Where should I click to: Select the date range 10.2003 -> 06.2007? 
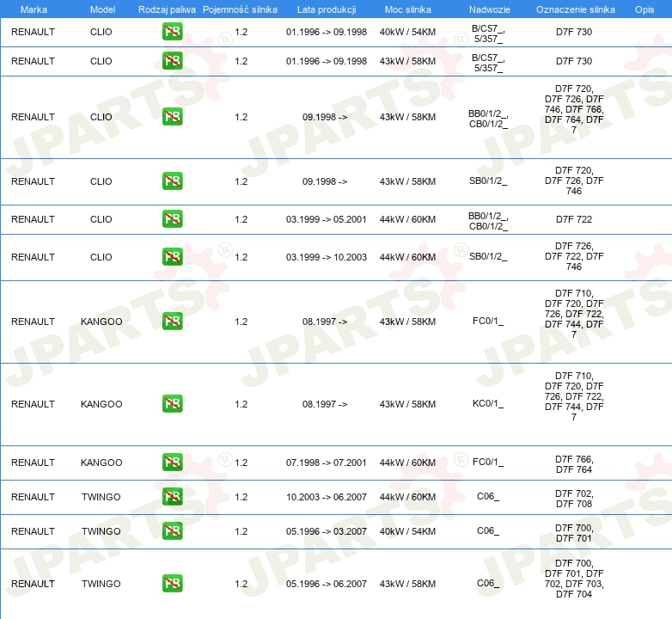pos(327,497)
